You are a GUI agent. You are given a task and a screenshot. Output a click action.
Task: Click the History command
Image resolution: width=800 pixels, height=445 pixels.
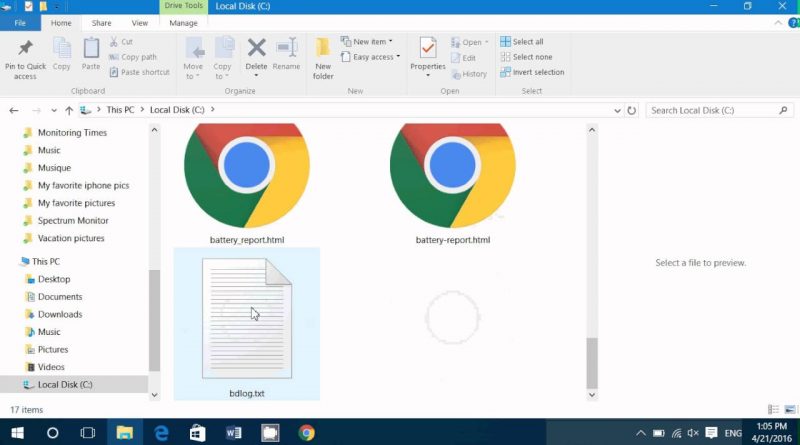469,74
